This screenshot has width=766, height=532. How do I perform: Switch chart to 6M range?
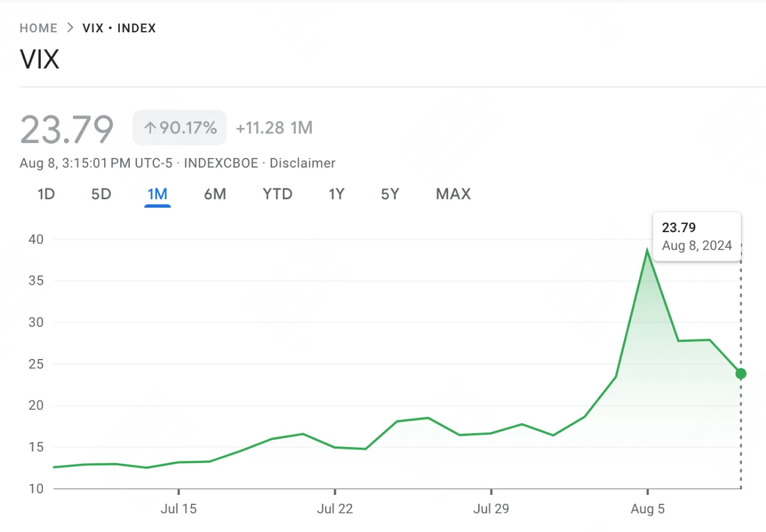[x=215, y=194]
